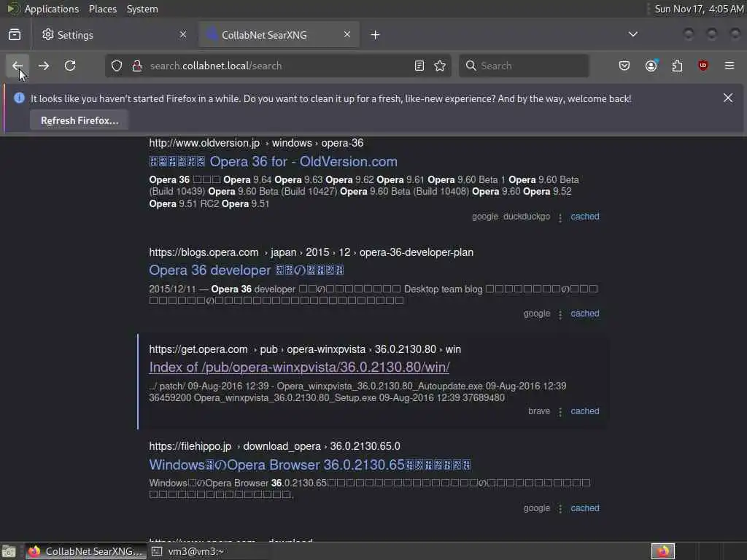Close the CollabNet SearXNG tab
This screenshot has height=560, width=747.
coord(347,34)
